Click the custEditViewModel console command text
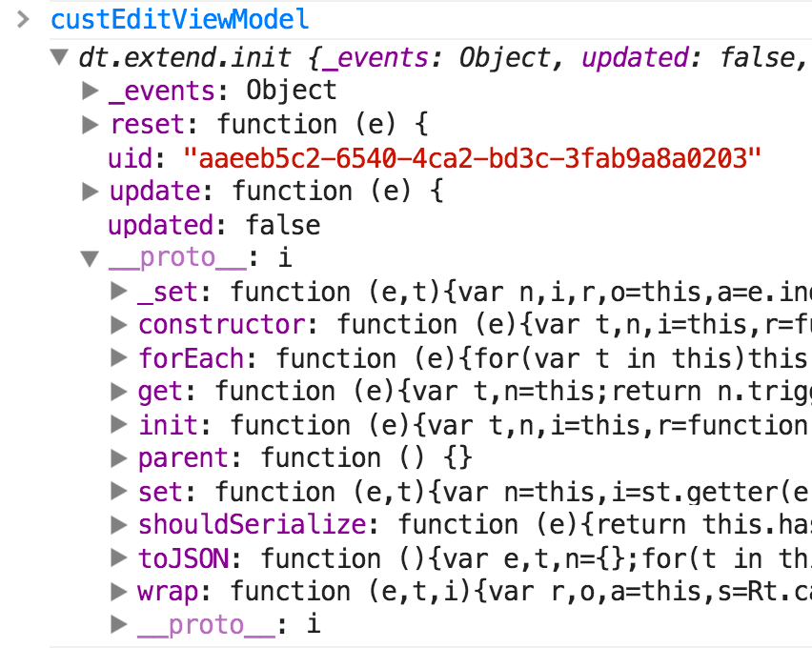Screen dimensions: 812x648 [x=179, y=20]
